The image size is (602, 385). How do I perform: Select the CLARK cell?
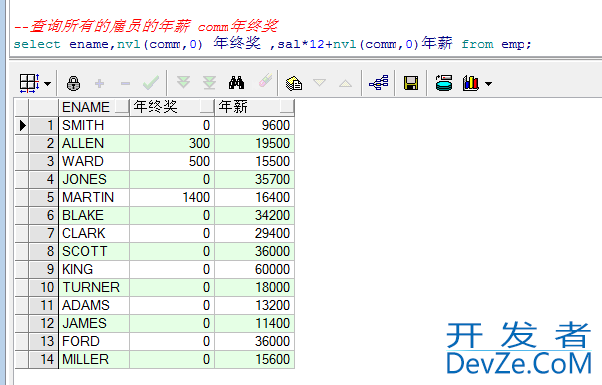[x=94, y=233]
